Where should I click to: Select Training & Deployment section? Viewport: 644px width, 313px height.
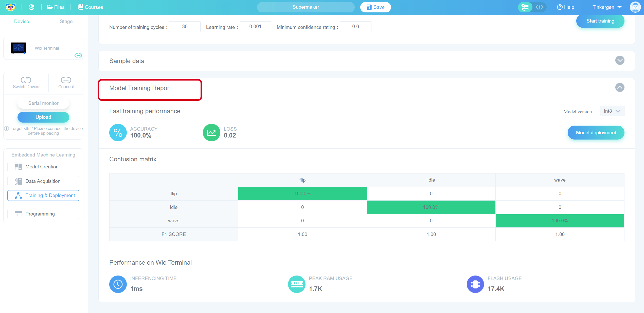click(x=43, y=195)
